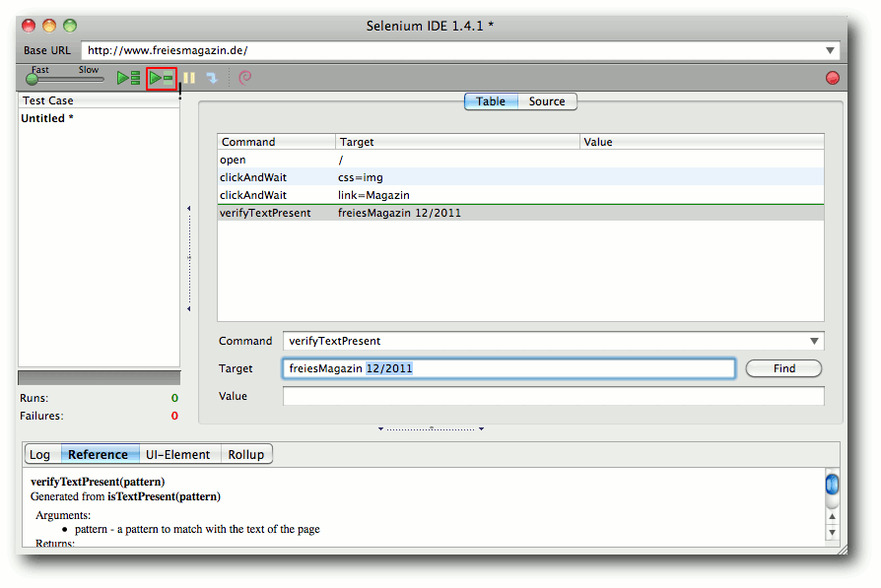Screen dimensions: 881x588
Task: Zoom the Selenium IDE window
Action: pyautogui.click(x=70, y=26)
